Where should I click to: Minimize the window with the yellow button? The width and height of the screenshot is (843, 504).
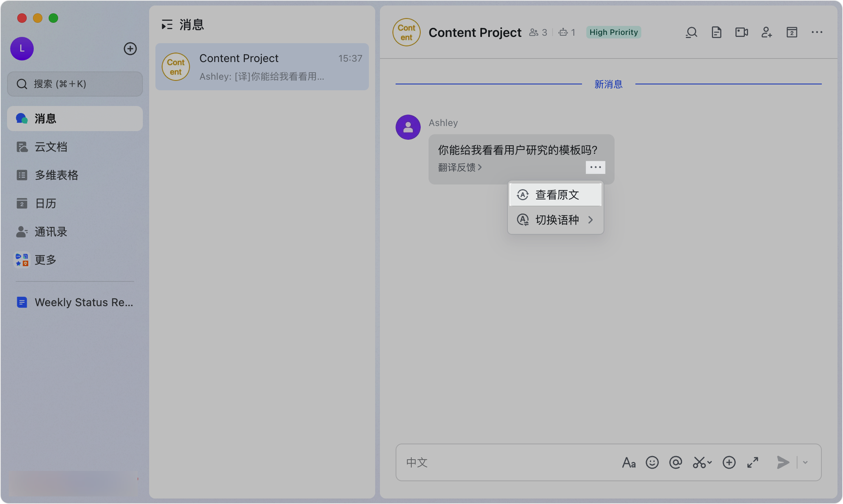[38, 18]
